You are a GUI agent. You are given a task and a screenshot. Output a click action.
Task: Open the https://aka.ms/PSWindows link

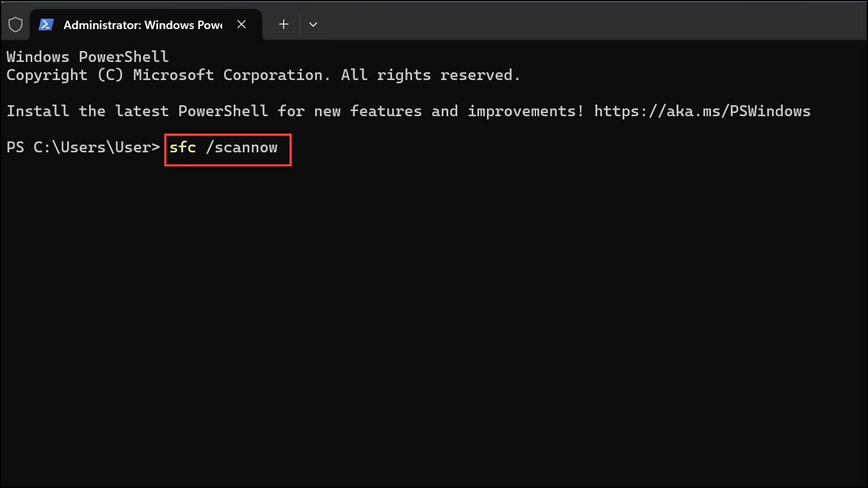702,111
